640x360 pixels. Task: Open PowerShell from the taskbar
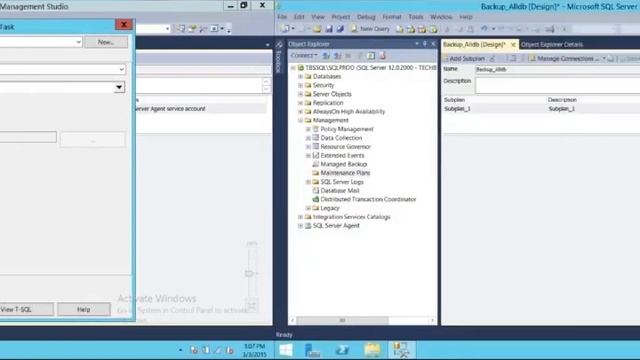click(x=342, y=350)
